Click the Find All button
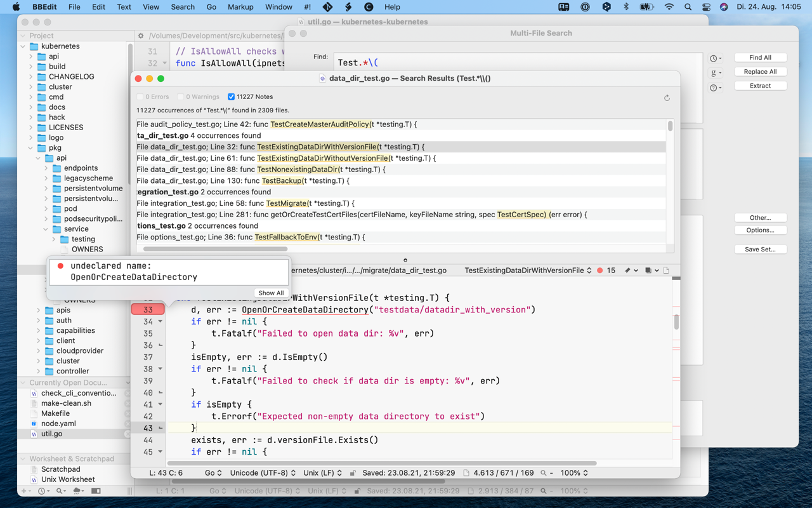 pyautogui.click(x=760, y=58)
